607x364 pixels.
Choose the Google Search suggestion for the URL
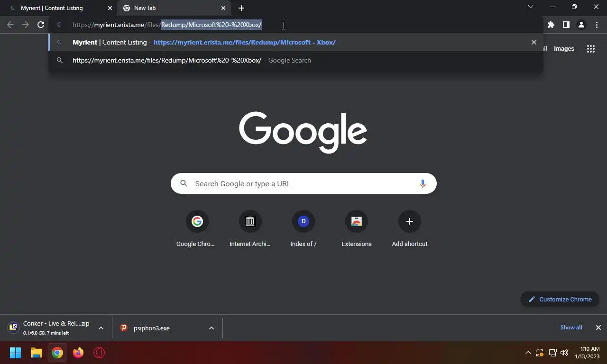pos(295,60)
